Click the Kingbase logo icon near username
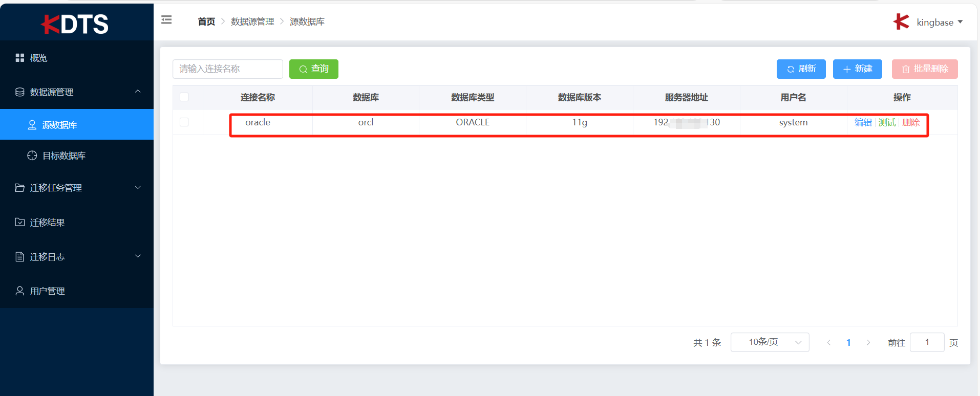The height and width of the screenshot is (396, 980). pyautogui.click(x=901, y=21)
